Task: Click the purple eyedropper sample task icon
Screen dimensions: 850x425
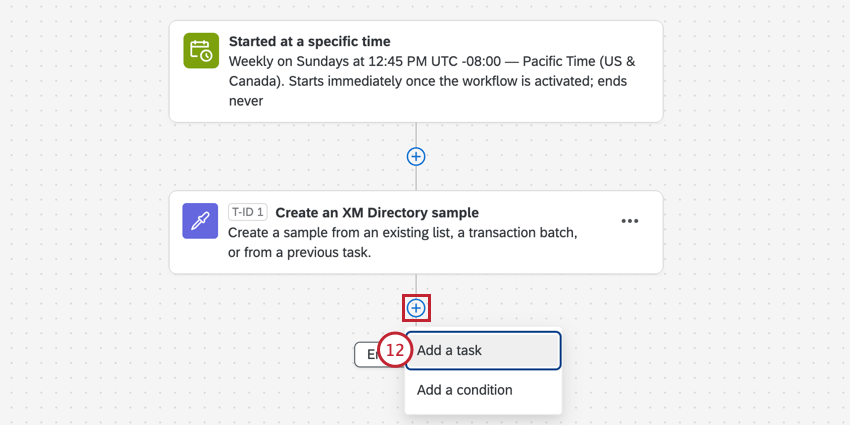Action: pyautogui.click(x=200, y=221)
